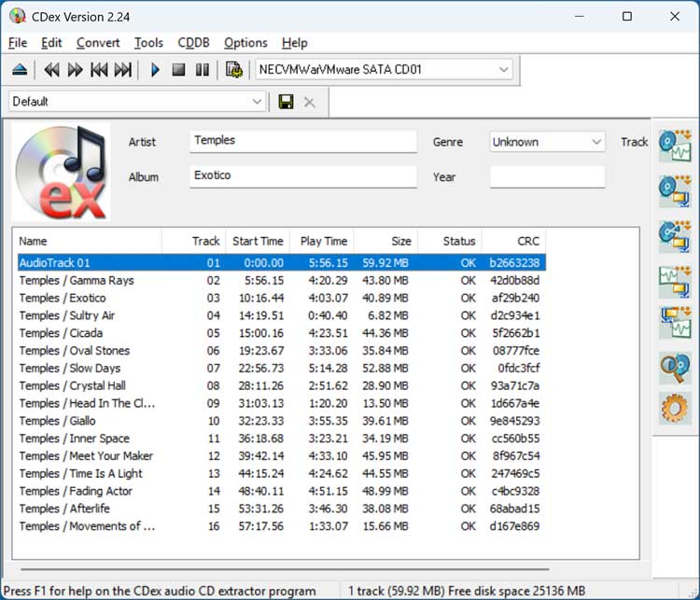
Task: Click the CDex album art logo
Action: (62, 173)
